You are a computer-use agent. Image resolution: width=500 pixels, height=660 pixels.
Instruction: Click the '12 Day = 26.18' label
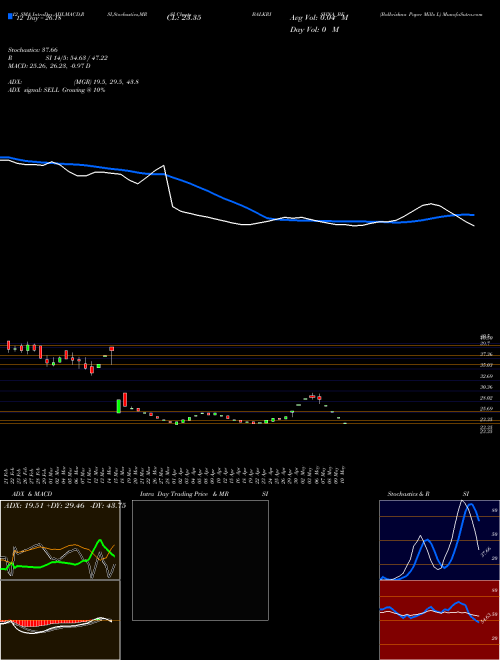pos(39,19)
